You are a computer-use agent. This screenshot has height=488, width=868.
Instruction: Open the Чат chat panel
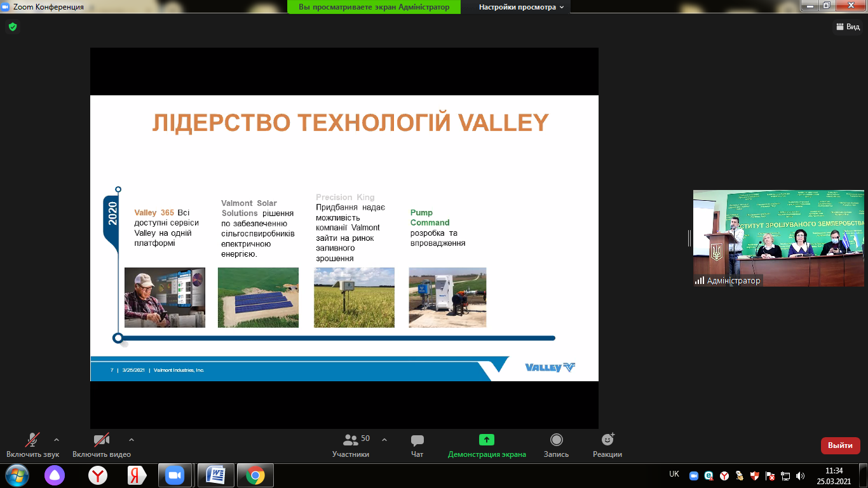(417, 445)
